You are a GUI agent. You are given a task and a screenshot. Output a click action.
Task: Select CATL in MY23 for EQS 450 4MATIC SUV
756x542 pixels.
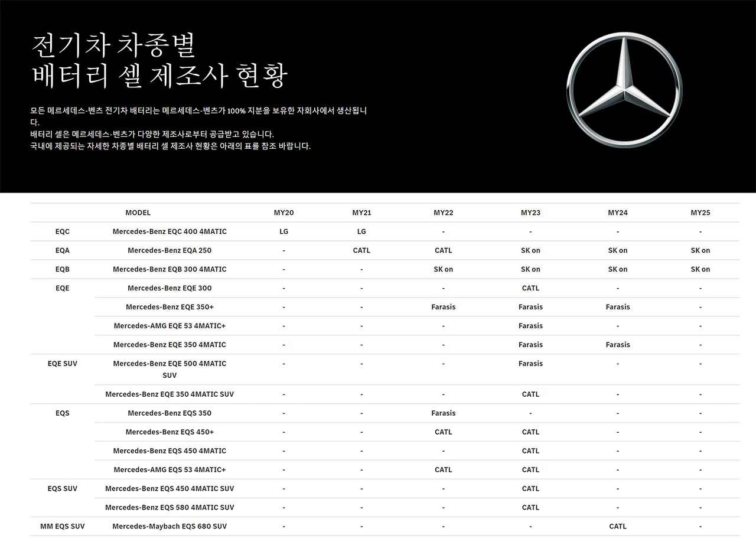pyautogui.click(x=530, y=489)
